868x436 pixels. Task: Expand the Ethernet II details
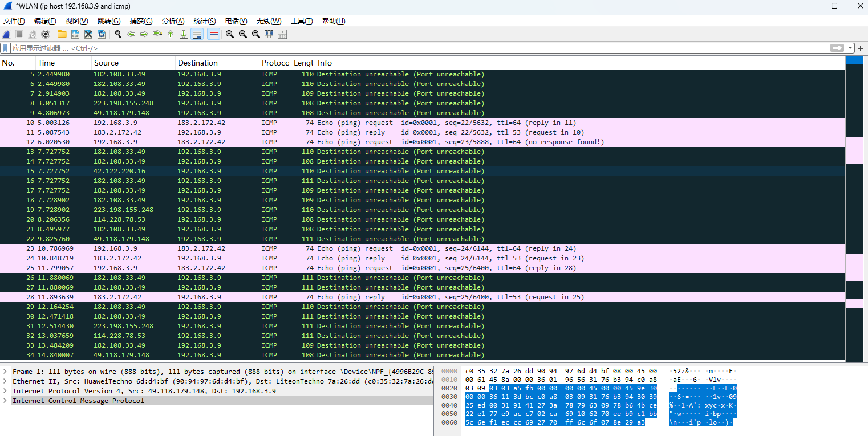click(x=5, y=381)
